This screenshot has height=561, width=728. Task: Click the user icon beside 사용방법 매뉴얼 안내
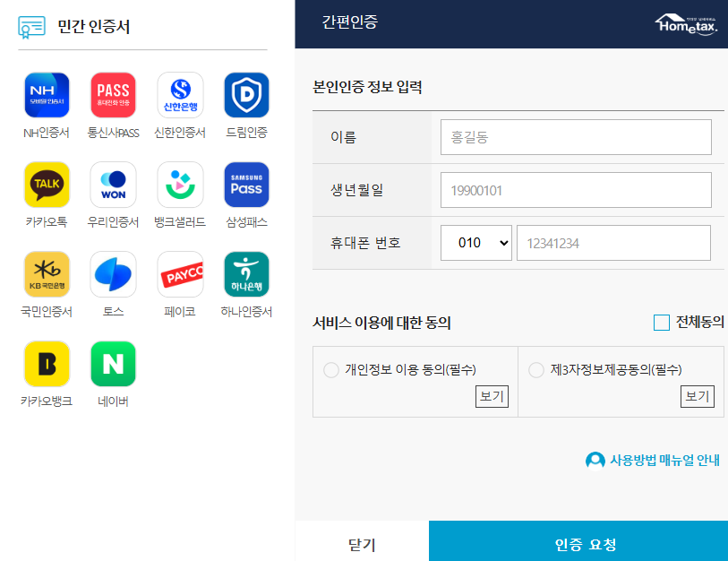coord(595,461)
